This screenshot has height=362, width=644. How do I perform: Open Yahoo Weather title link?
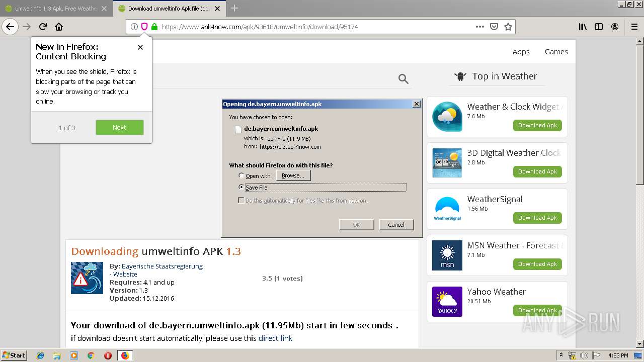497,292
